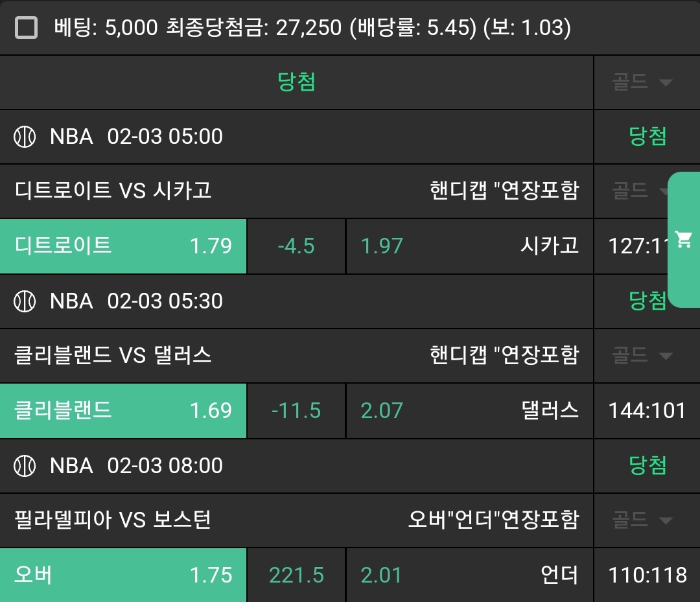The height and width of the screenshot is (602, 700).
Task: Select 오버 1.75 option
Action: tap(123, 575)
